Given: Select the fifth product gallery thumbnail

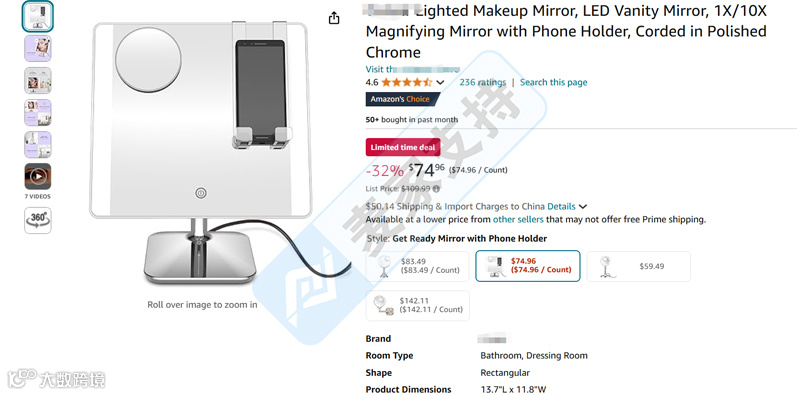Looking at the screenshot, I should pos(38,144).
